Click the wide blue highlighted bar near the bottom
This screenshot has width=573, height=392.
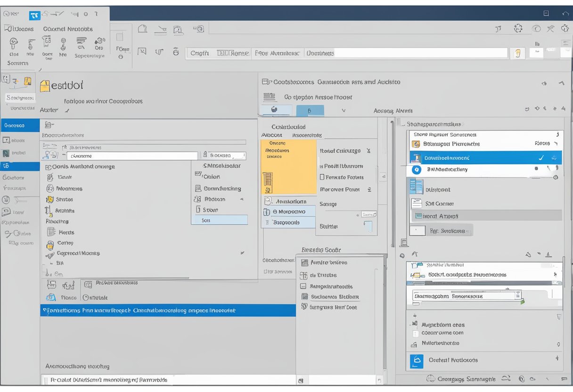pos(167,310)
